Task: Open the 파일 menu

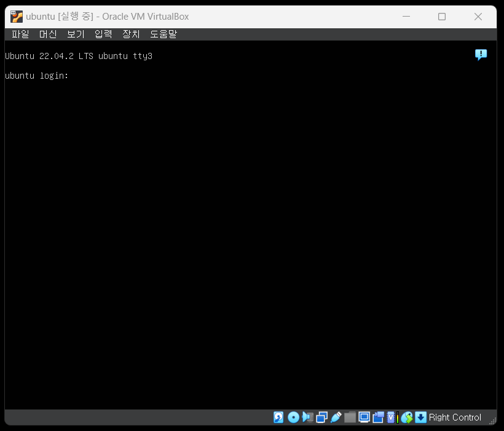Action: point(20,34)
